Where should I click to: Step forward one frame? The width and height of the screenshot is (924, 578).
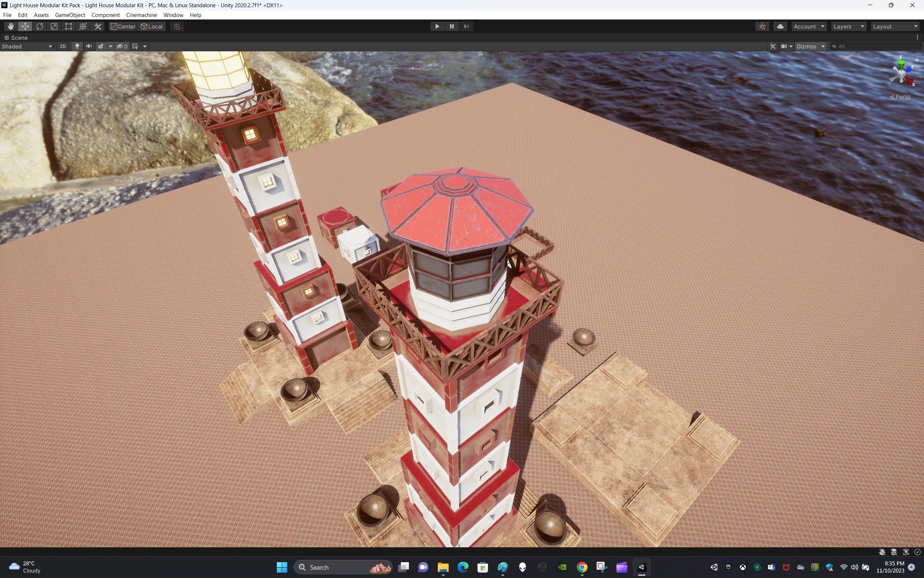point(466,26)
